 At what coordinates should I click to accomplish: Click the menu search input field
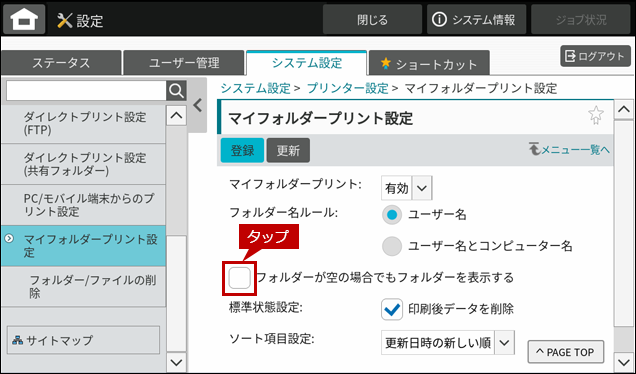[86, 91]
